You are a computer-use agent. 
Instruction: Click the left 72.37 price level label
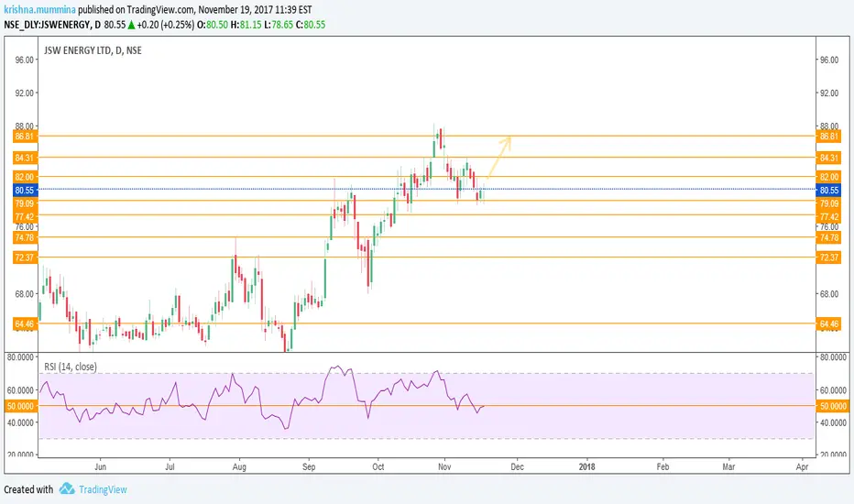tap(25, 257)
